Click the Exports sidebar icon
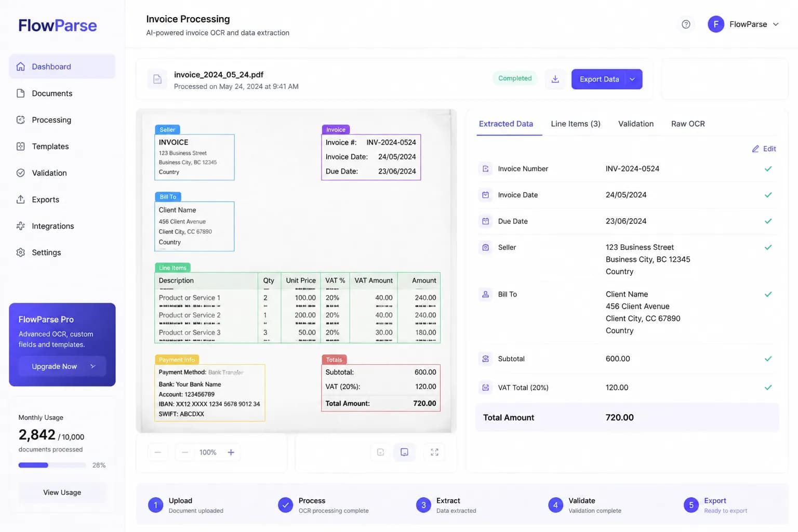Viewport: 798px width, 532px height. coord(21,199)
